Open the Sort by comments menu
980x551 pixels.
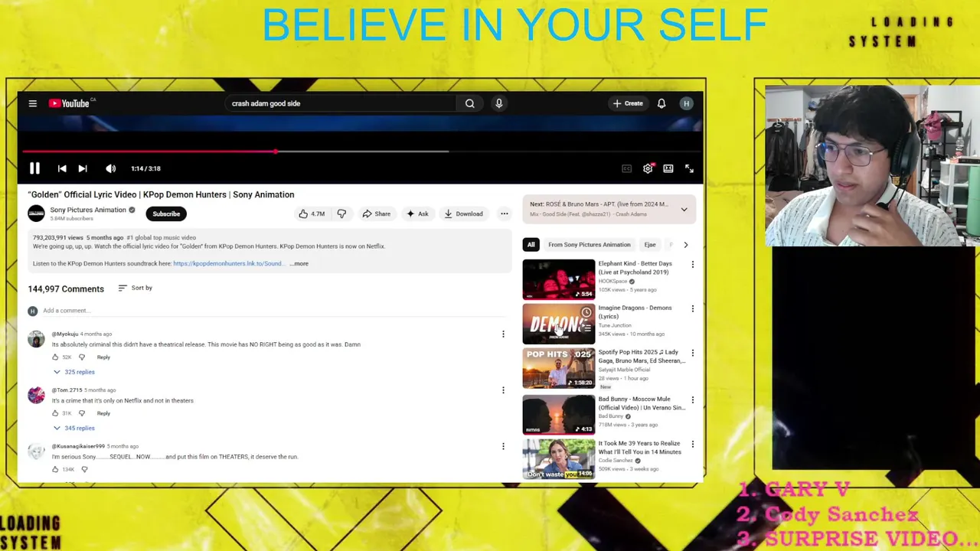[136, 288]
